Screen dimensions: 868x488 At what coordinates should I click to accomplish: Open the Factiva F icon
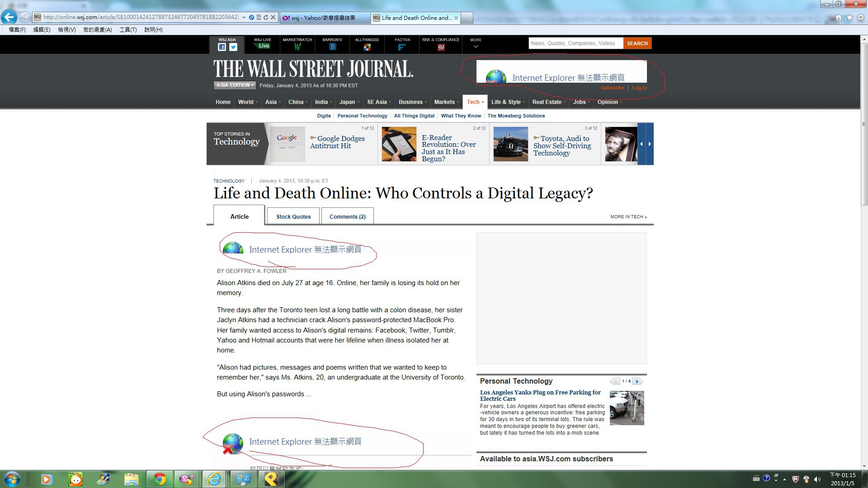pyautogui.click(x=402, y=47)
